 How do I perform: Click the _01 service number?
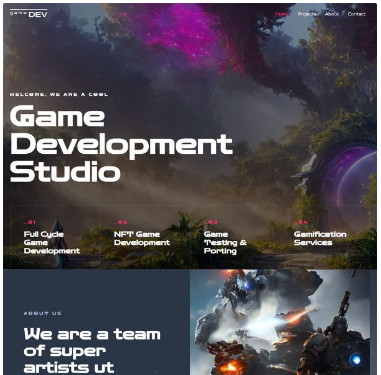30,222
